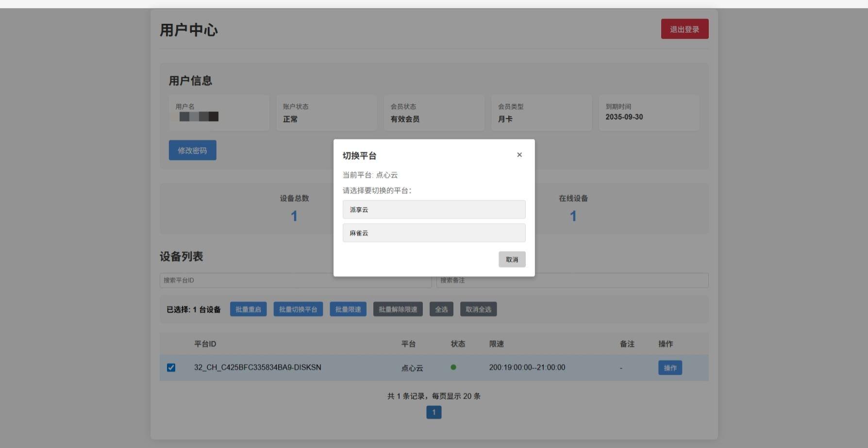
Task: Click 批量限速 button
Action: [348, 310]
